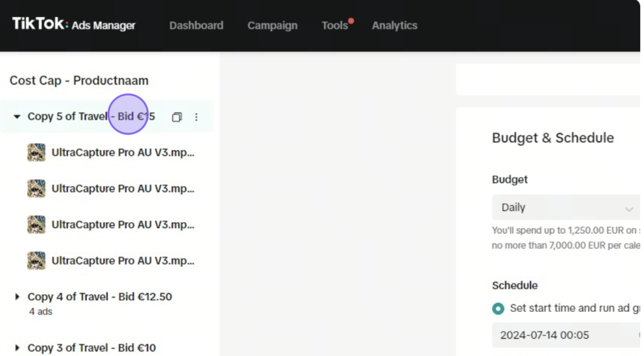Select Copy 5 of Travel - Bid €15
The height and width of the screenshot is (356, 644).
click(x=91, y=116)
